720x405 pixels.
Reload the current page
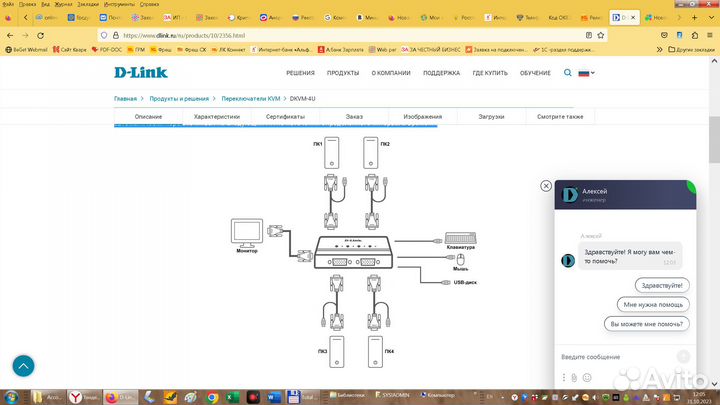click(40, 35)
